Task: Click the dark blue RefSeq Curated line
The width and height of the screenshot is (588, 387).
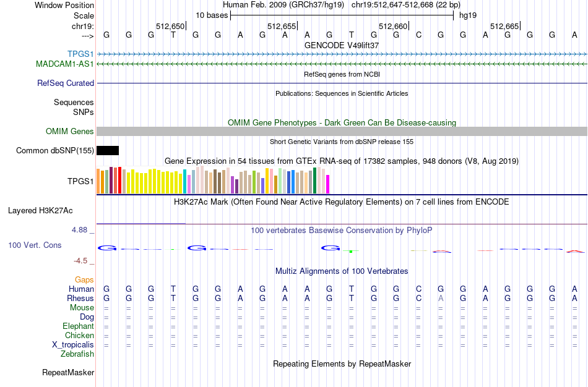Action: [342, 83]
